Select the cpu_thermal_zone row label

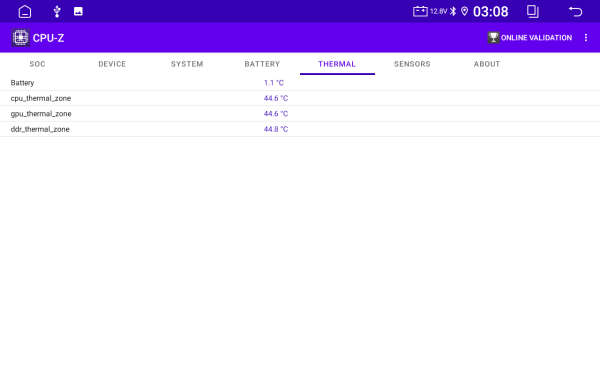41,98
